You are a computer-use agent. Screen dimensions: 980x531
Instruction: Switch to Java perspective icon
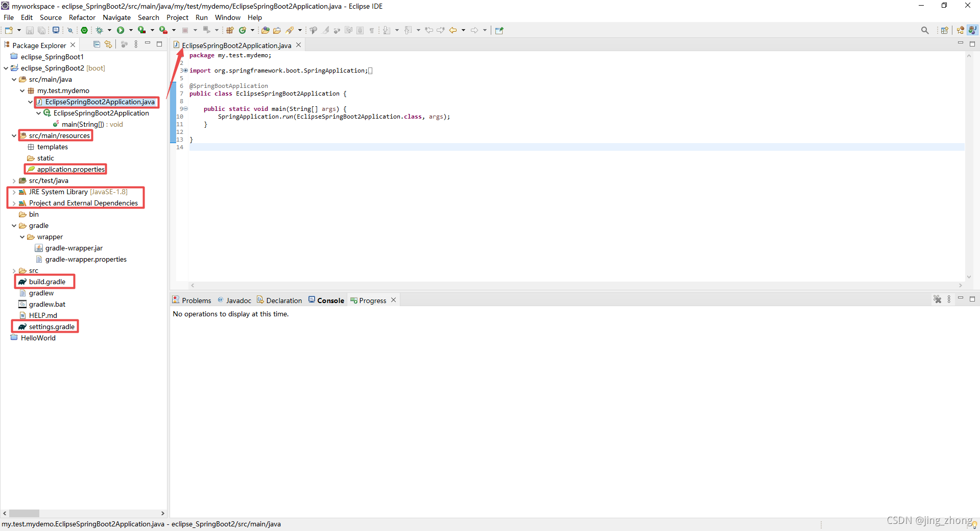973,30
